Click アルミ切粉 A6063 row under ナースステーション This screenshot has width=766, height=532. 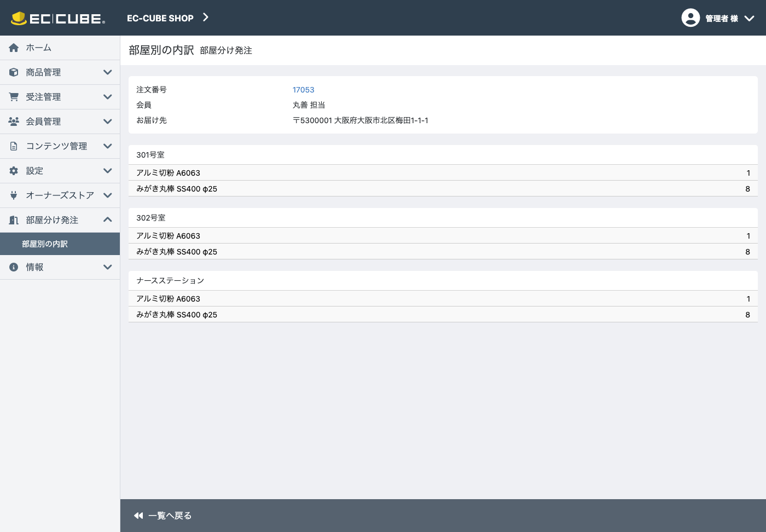(443, 299)
